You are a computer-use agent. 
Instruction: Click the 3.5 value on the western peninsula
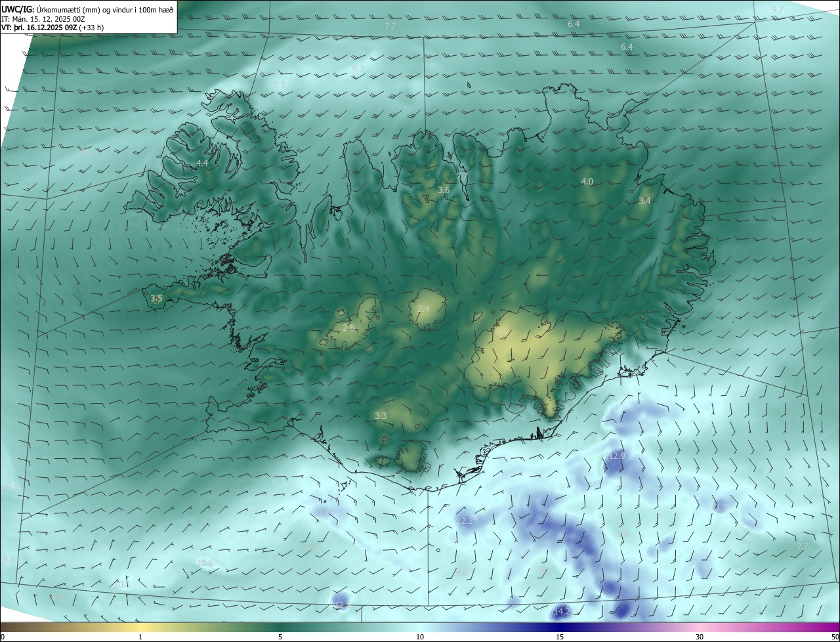coord(156,298)
